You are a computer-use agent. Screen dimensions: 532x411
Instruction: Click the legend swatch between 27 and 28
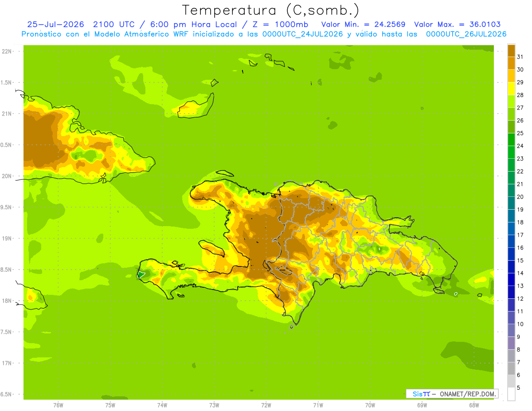click(x=511, y=101)
